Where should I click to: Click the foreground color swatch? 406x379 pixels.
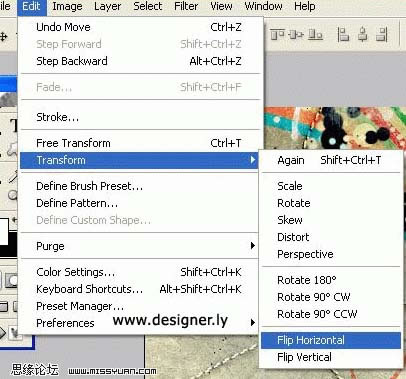coord(3,230)
